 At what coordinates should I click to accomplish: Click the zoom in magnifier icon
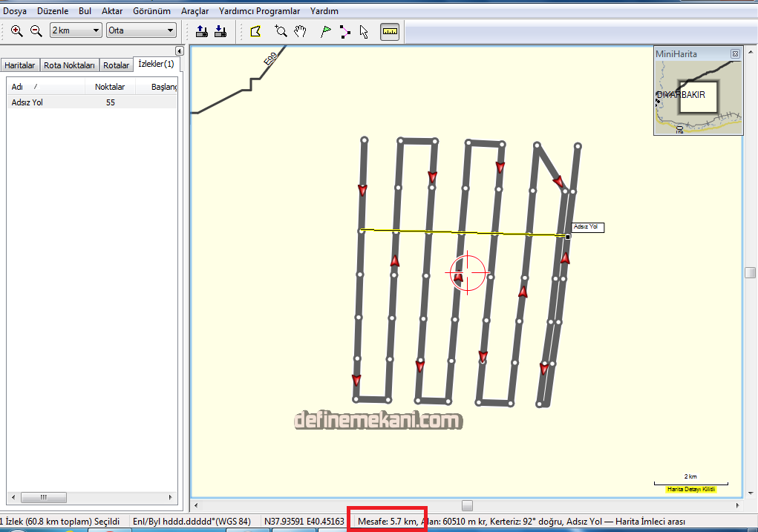(x=16, y=31)
